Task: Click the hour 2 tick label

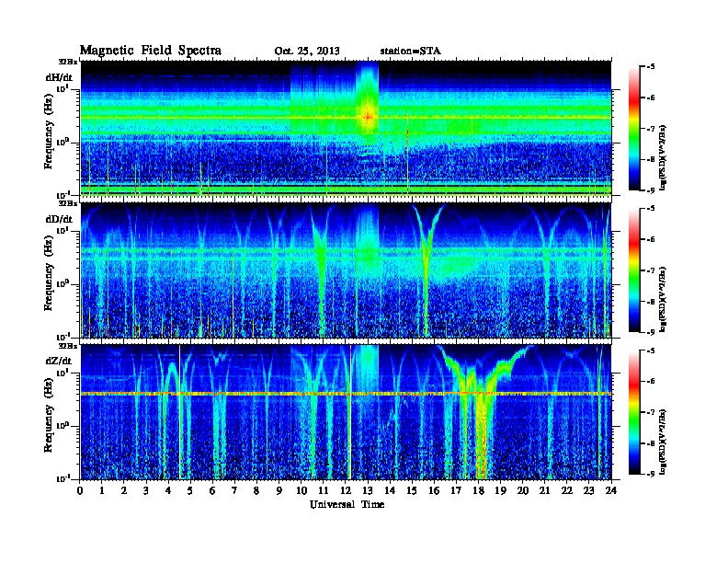Action: (124, 490)
